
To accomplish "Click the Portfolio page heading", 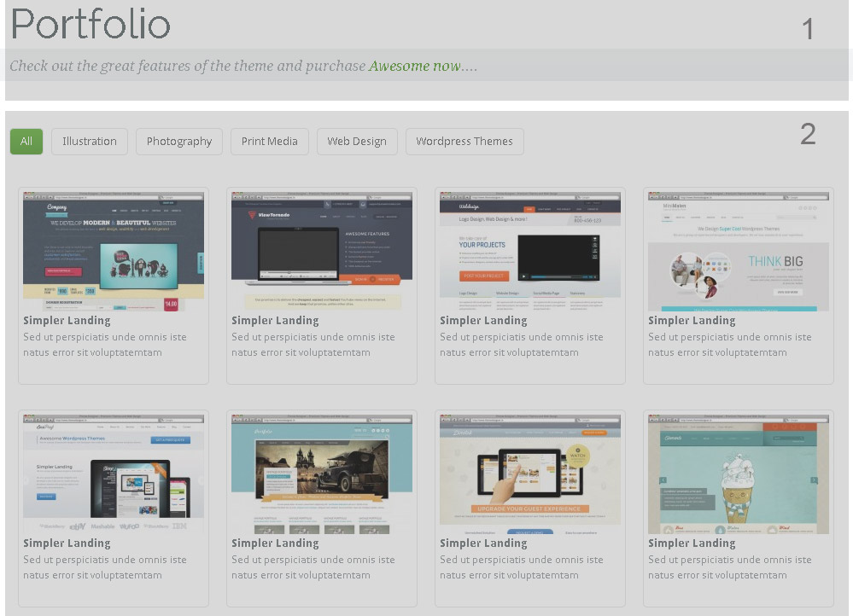I will click(90, 26).
